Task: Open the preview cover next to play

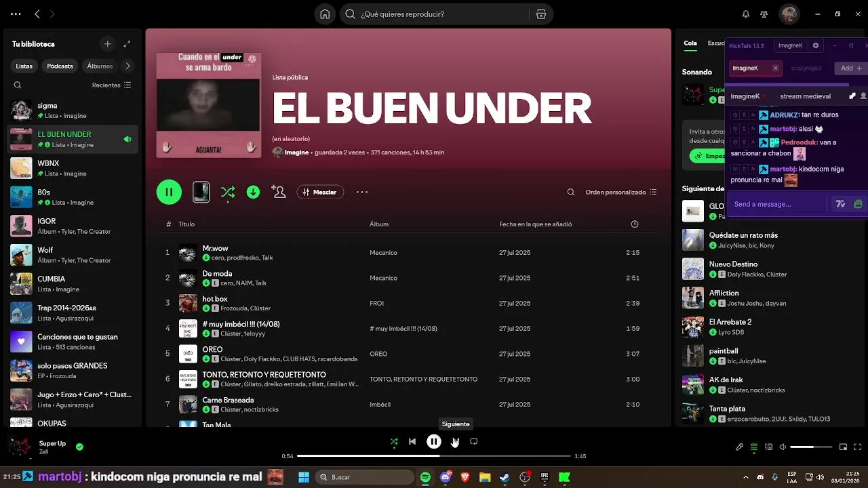Action: [x=201, y=192]
